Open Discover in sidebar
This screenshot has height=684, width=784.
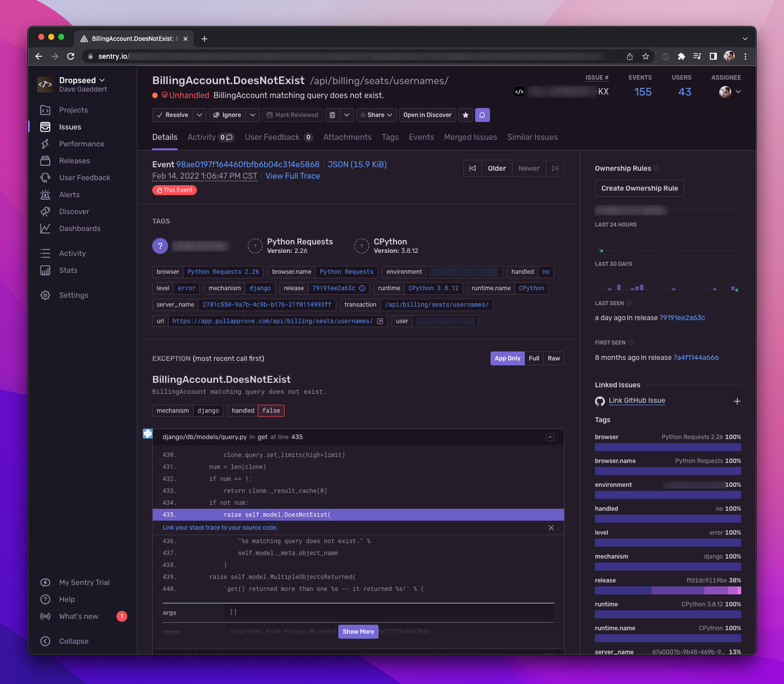click(x=74, y=212)
